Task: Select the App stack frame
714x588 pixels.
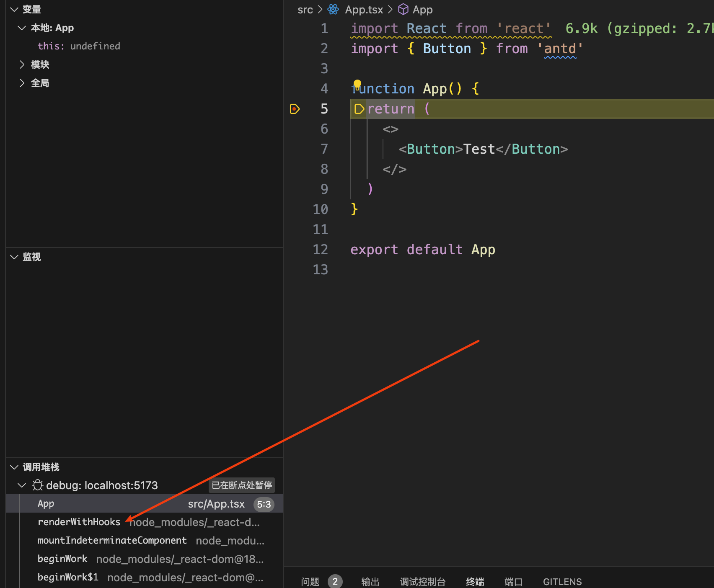Action: [145, 503]
